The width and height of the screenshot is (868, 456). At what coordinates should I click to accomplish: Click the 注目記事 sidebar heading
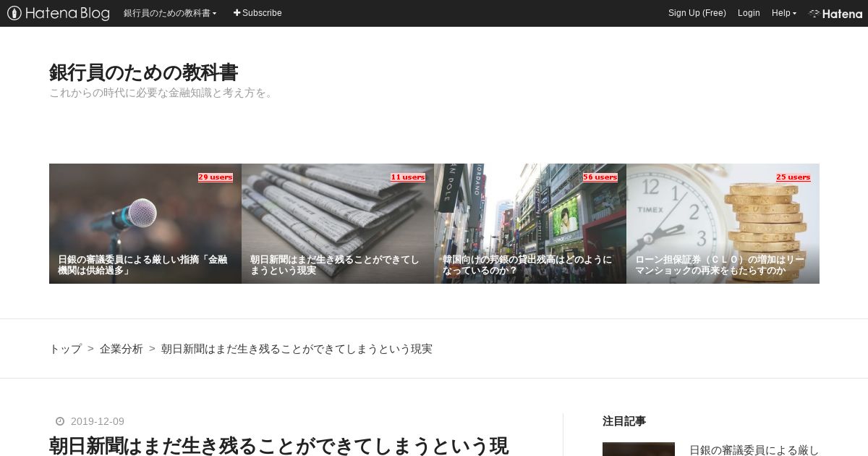tap(624, 421)
